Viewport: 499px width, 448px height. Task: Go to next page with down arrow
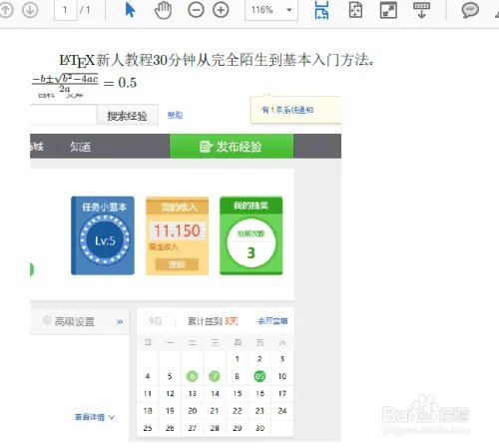[30, 10]
